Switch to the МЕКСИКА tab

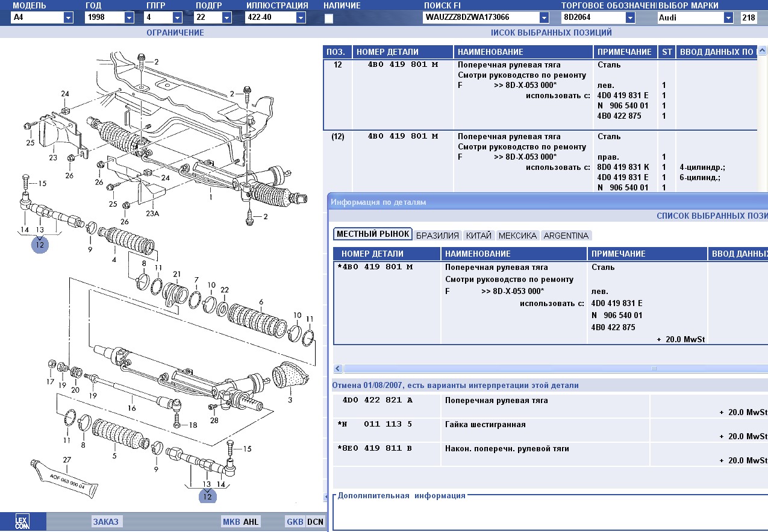(x=517, y=236)
